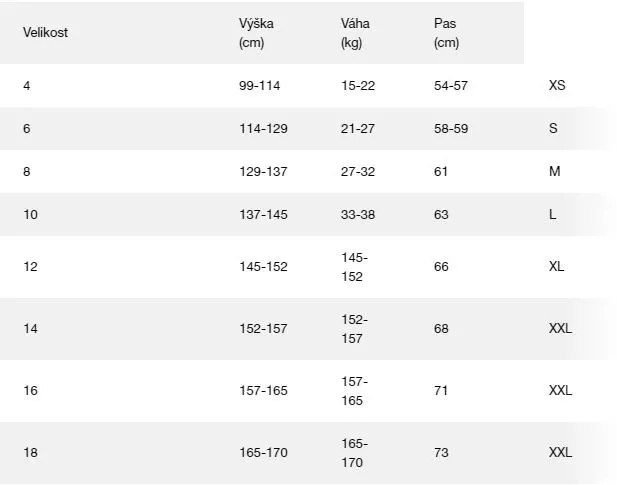Select the weight range 21-27 cell
The width and height of the screenshot is (617, 485).
358,129
